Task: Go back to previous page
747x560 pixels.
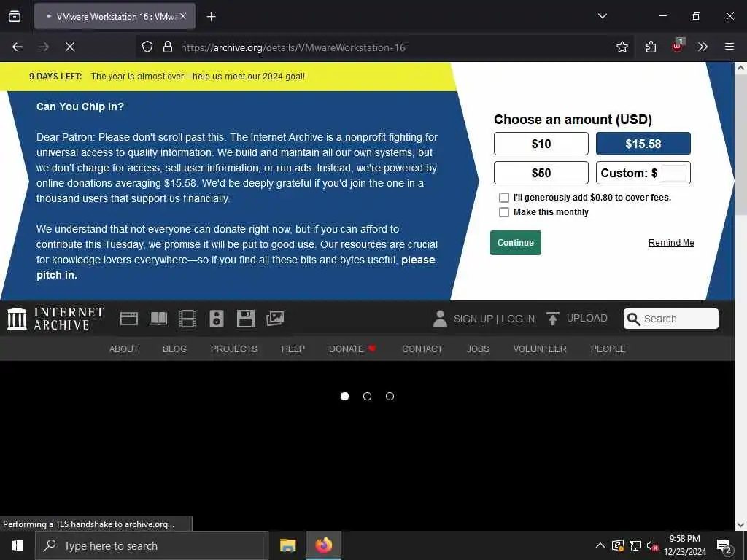Action: click(18, 47)
